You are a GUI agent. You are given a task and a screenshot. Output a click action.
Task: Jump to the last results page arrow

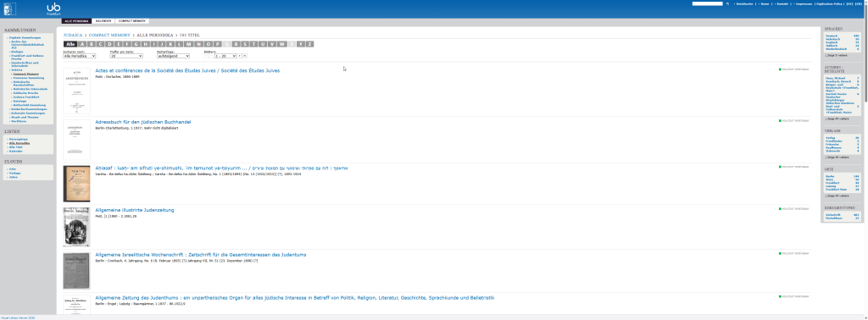[x=244, y=56]
